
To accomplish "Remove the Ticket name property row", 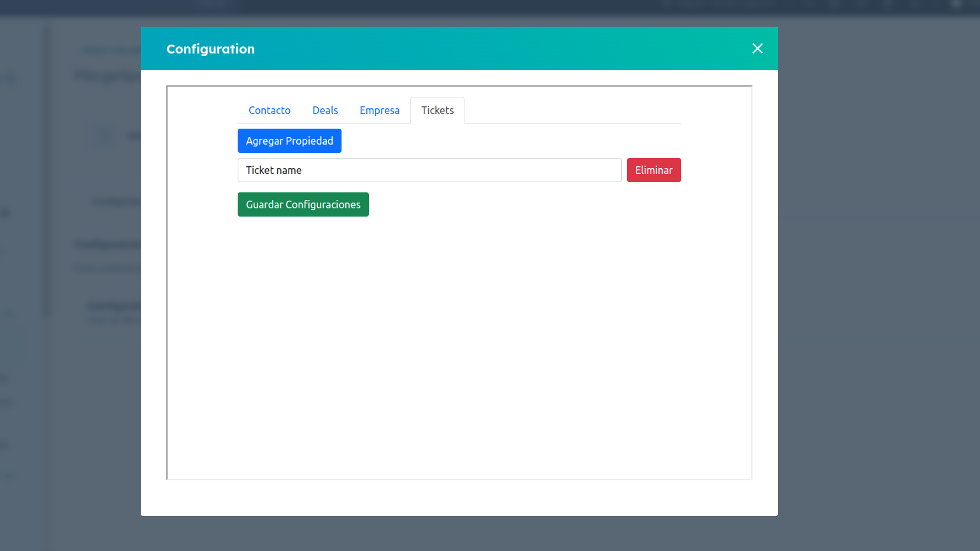I will coord(653,170).
